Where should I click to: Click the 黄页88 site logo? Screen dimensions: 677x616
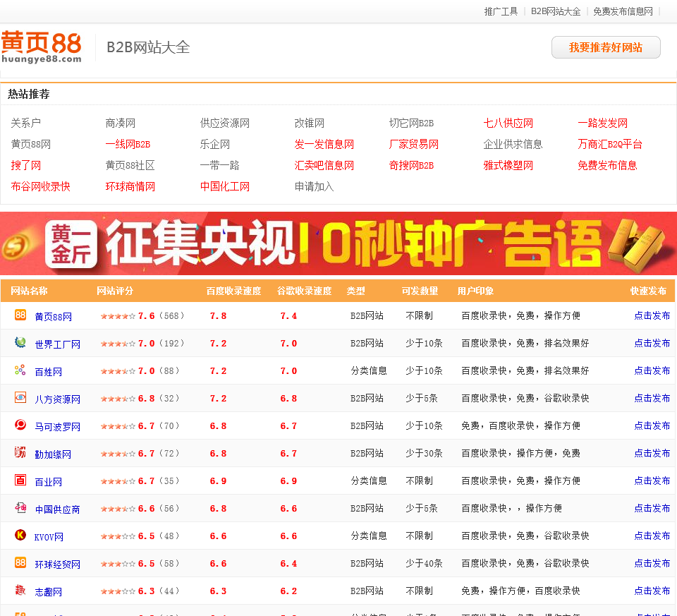click(42, 47)
